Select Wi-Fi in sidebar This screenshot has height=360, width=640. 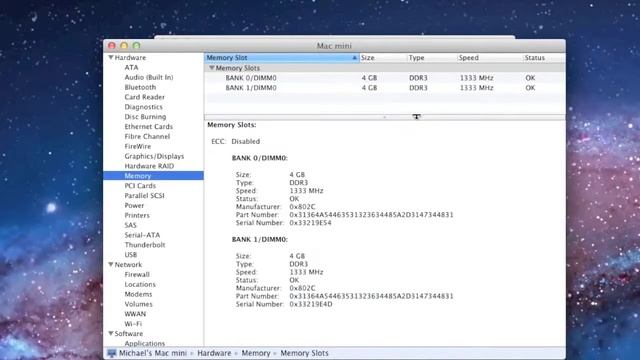click(x=133, y=324)
